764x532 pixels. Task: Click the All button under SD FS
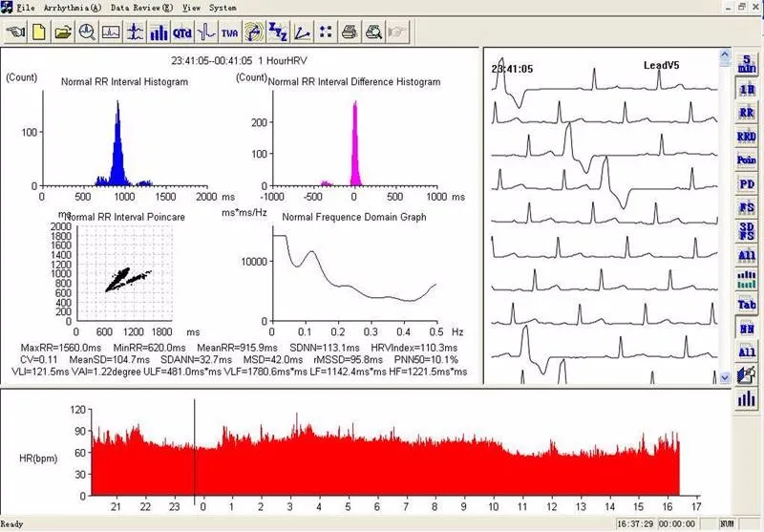point(747,256)
